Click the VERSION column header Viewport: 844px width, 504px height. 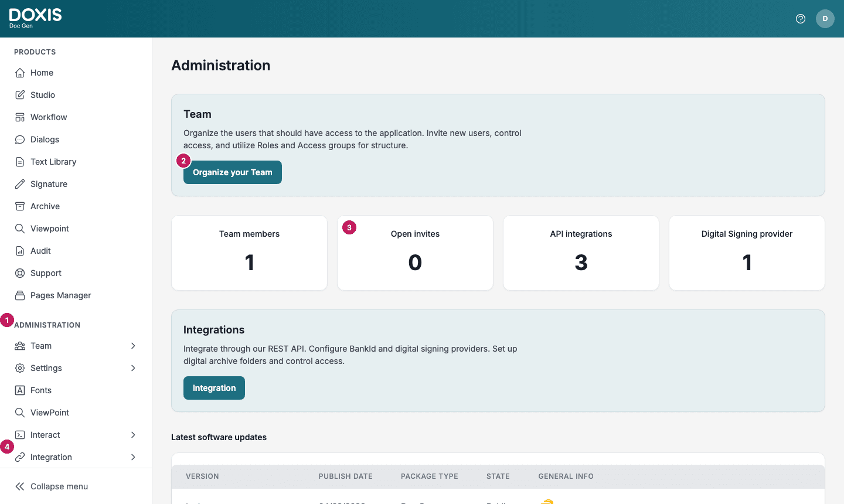202,476
